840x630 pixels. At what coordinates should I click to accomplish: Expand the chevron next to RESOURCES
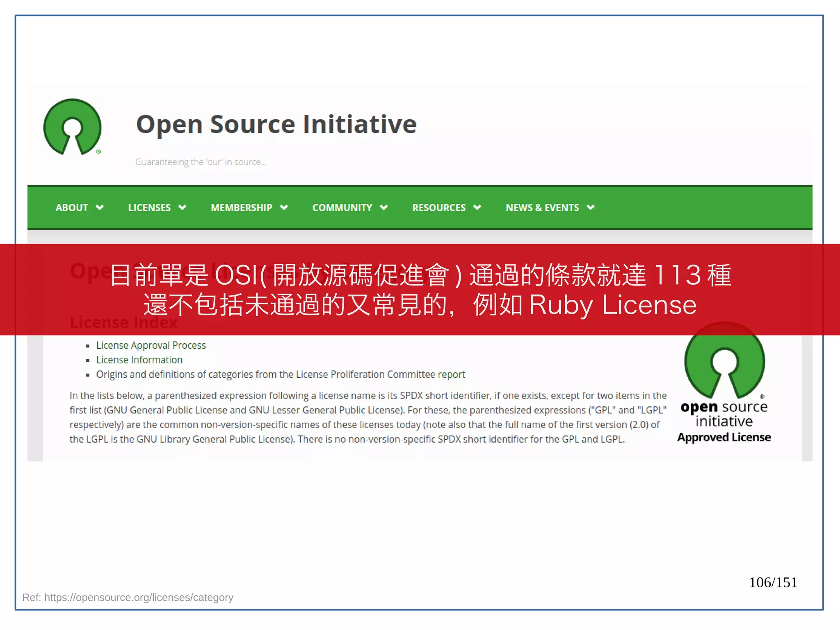477,208
